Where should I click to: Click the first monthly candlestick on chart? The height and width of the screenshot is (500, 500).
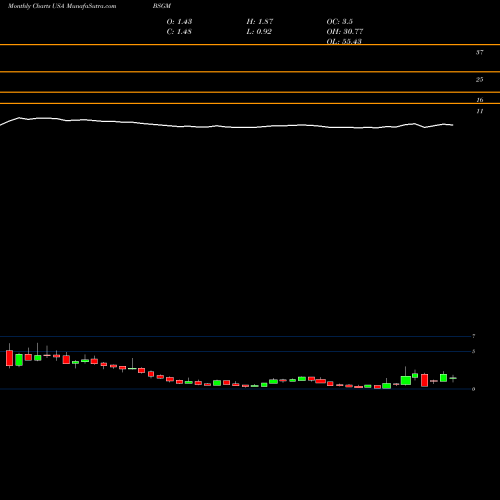tap(9, 358)
